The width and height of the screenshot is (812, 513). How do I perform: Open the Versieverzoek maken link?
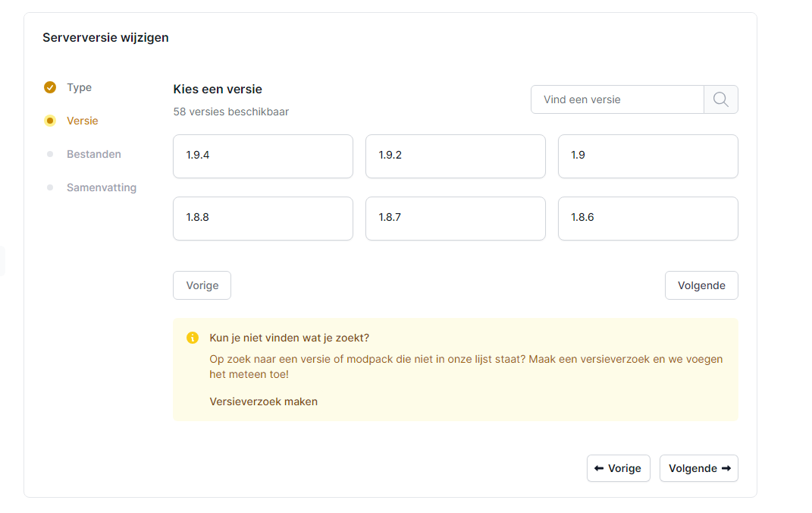(263, 401)
